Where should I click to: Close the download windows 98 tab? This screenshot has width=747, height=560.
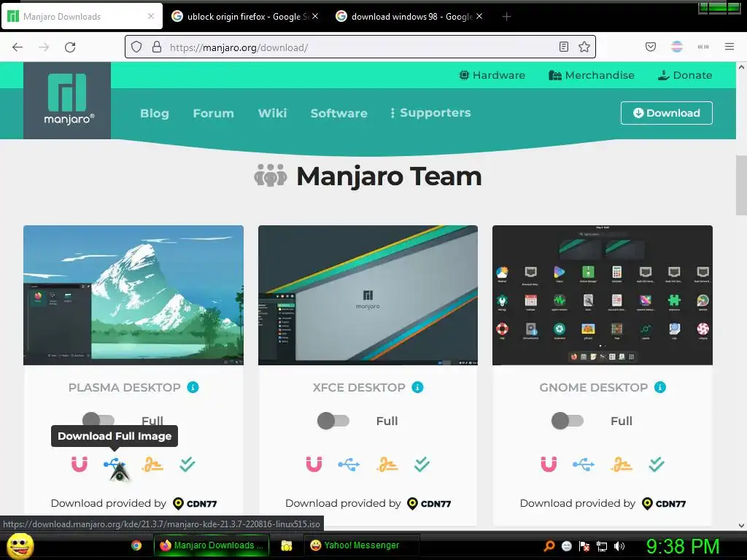[479, 16]
